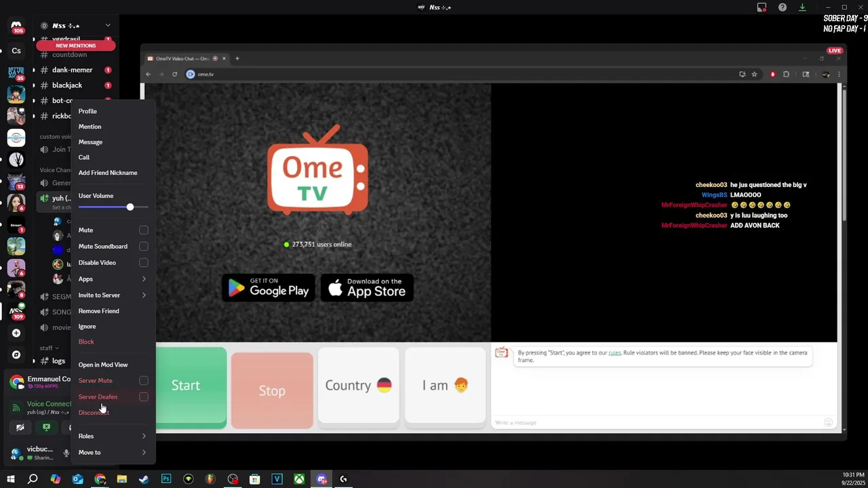Select Profile in the context menu
The image size is (868, 488).
coord(113,111)
